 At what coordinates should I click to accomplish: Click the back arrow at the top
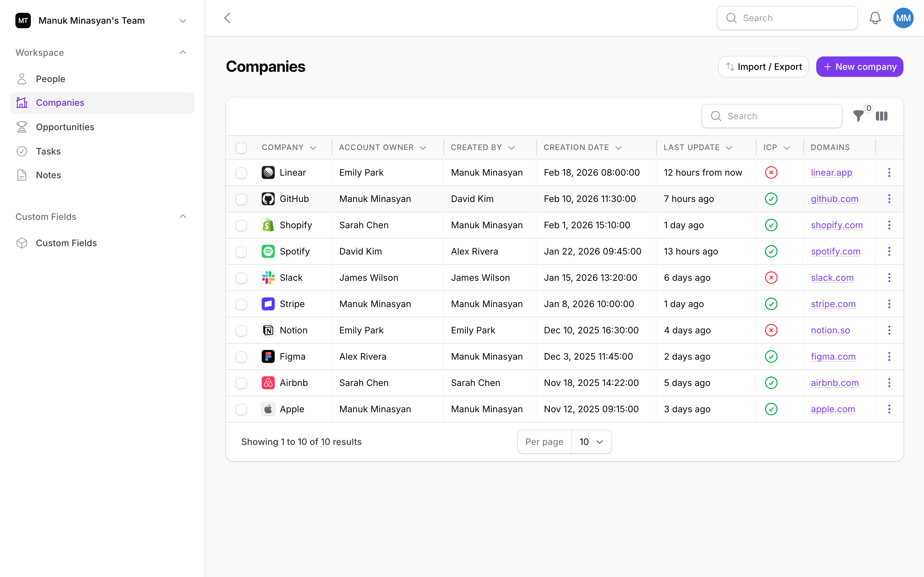(227, 18)
